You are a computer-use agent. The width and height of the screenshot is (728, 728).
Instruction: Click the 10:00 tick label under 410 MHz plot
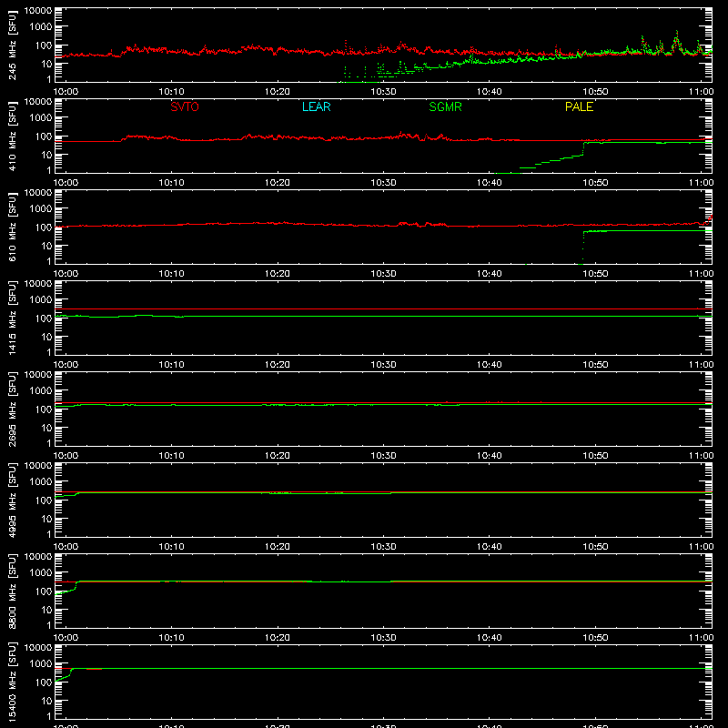[x=66, y=183]
